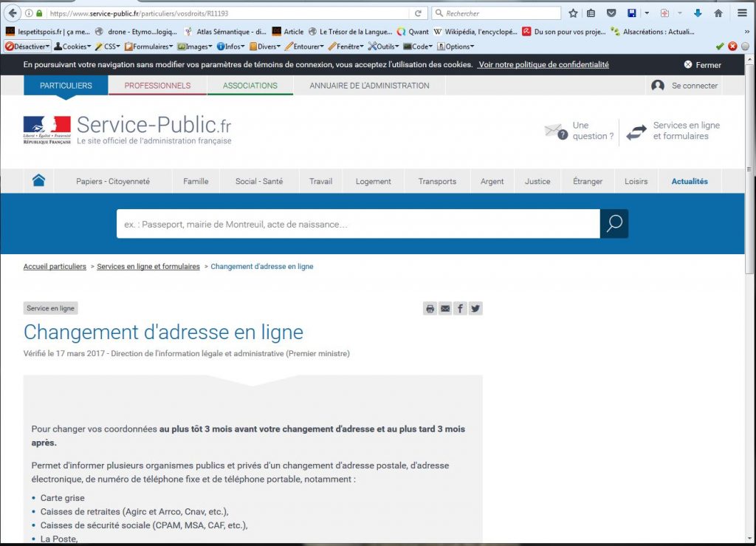The image size is (756, 546).
Task: Expand the Formulaires toolbar menu
Action: click(149, 47)
